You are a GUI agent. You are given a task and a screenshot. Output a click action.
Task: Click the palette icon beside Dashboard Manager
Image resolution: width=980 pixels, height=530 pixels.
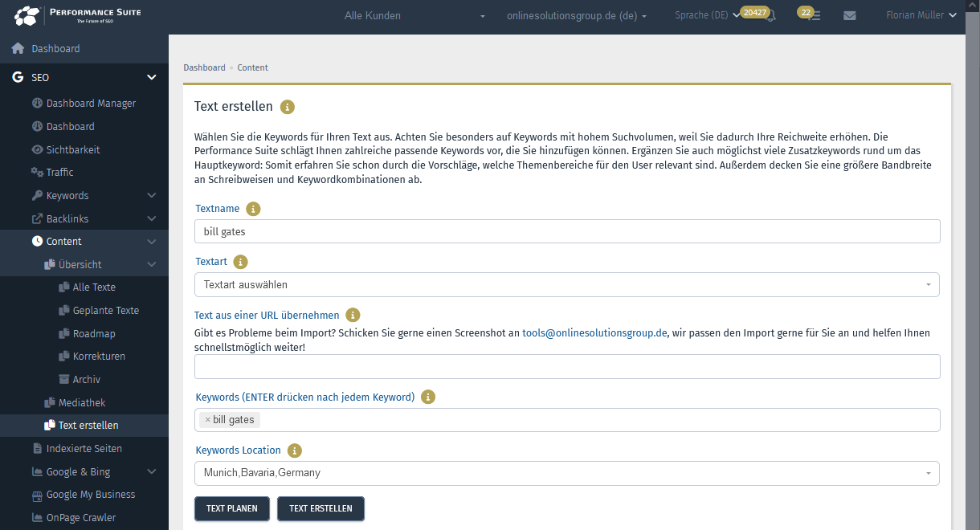tap(37, 104)
